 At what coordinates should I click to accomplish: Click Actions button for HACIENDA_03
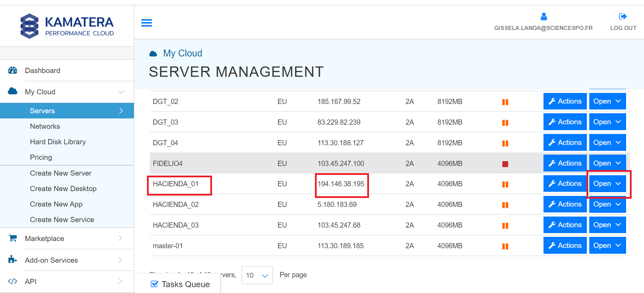point(565,225)
